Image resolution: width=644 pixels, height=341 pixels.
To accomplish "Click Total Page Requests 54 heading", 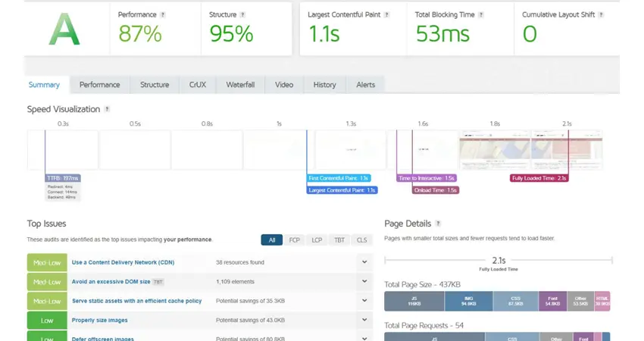I will [x=424, y=325].
